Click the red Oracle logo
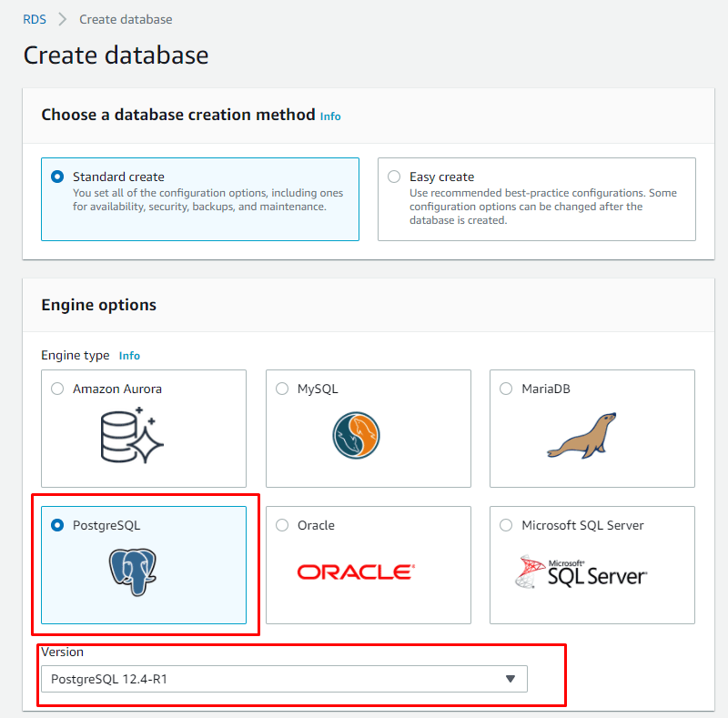Image resolution: width=728 pixels, height=718 pixels. click(x=356, y=571)
